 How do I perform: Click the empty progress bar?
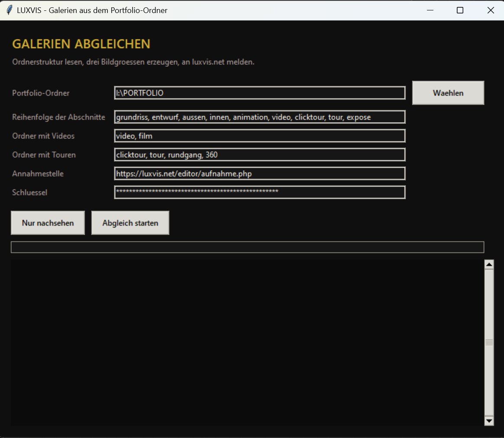248,247
